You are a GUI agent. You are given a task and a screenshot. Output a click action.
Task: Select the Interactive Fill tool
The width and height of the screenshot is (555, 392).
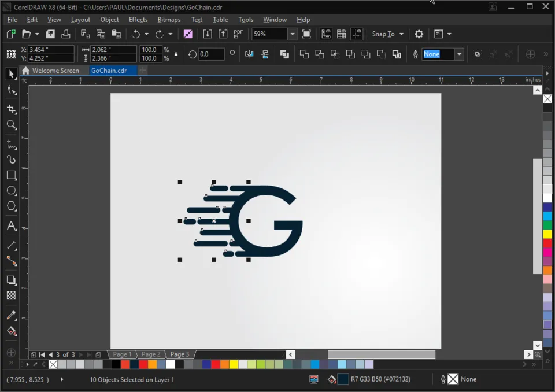12,331
